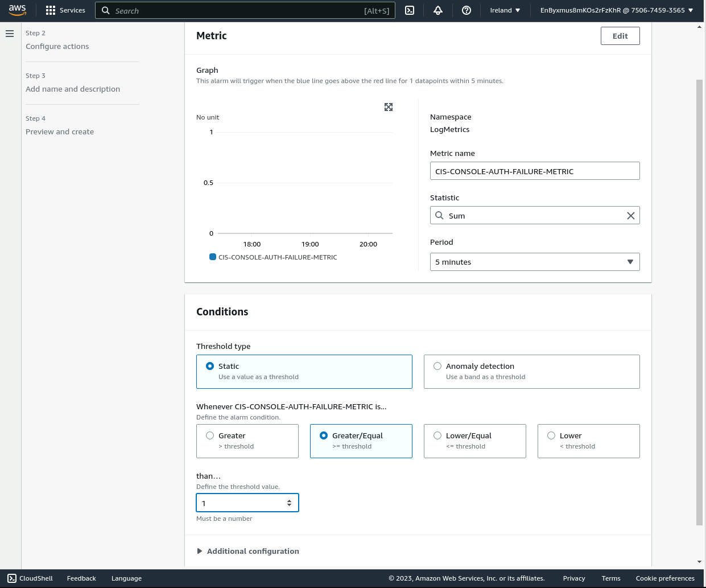Viewport: 706px width, 588px height.
Task: Enlarge the graph with the expand icon
Action: (x=389, y=107)
